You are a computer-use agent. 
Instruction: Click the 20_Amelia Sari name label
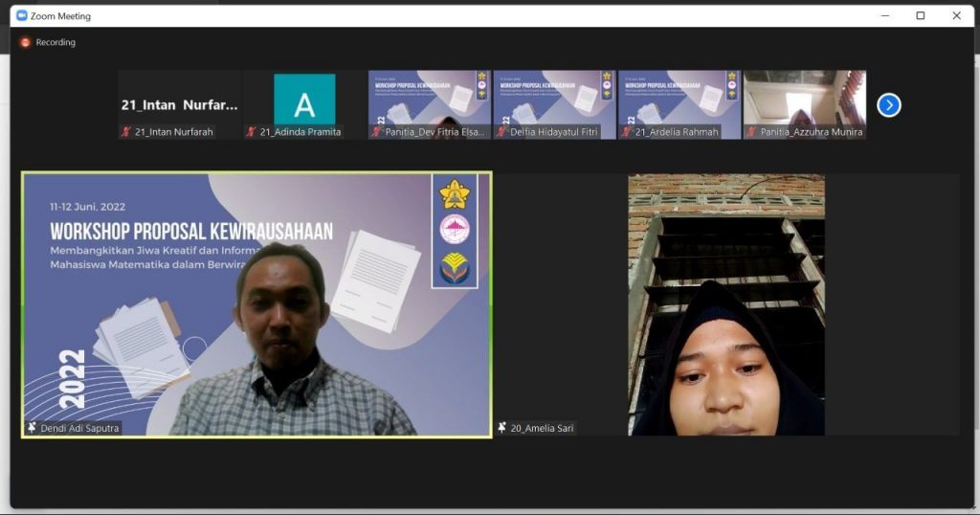pyautogui.click(x=543, y=428)
